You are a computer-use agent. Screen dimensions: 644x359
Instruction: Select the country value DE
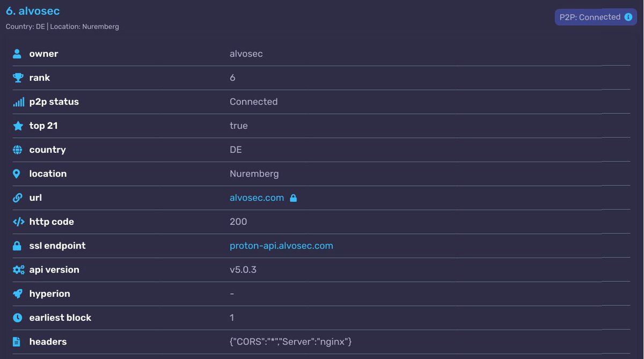point(236,150)
